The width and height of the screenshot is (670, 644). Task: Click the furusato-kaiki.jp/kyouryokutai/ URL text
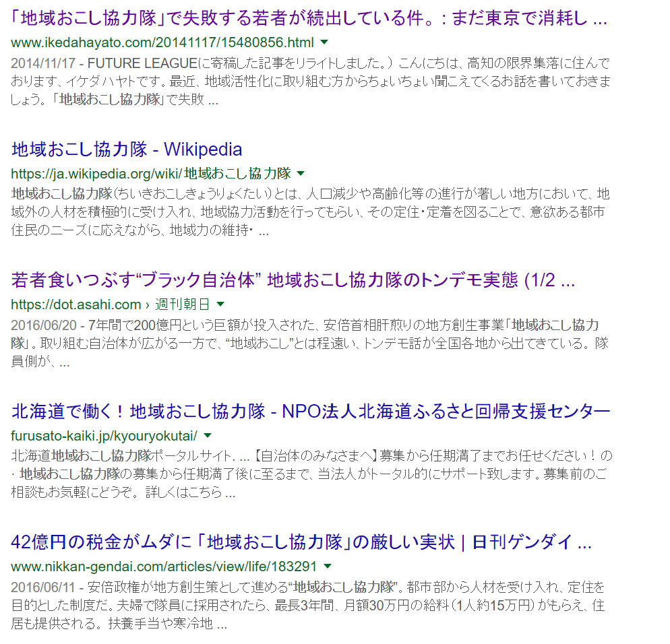[x=104, y=436]
